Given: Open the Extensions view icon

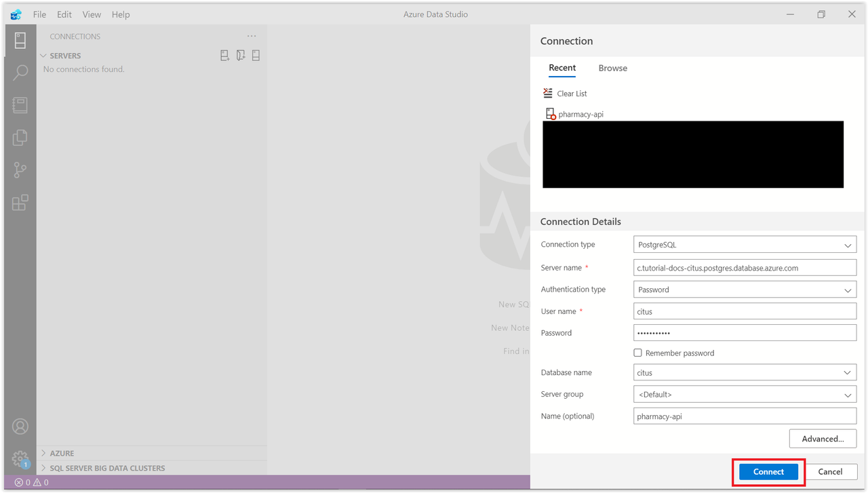Looking at the screenshot, I should coord(20,202).
